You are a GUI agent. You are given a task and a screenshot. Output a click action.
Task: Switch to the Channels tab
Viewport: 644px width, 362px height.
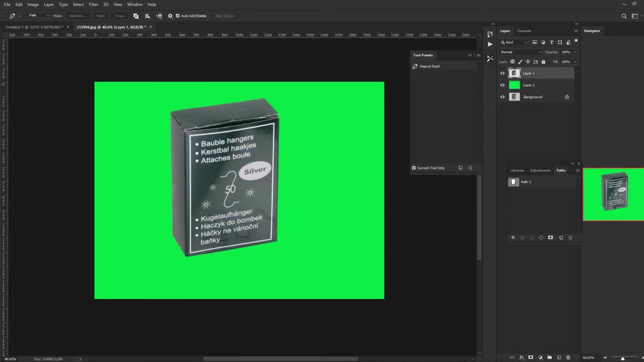point(524,31)
